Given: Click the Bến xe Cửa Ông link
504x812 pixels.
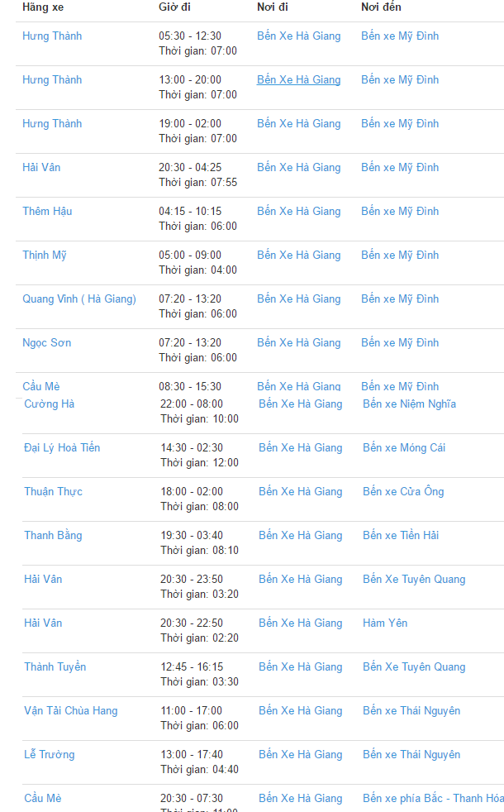Looking at the screenshot, I should point(403,492).
